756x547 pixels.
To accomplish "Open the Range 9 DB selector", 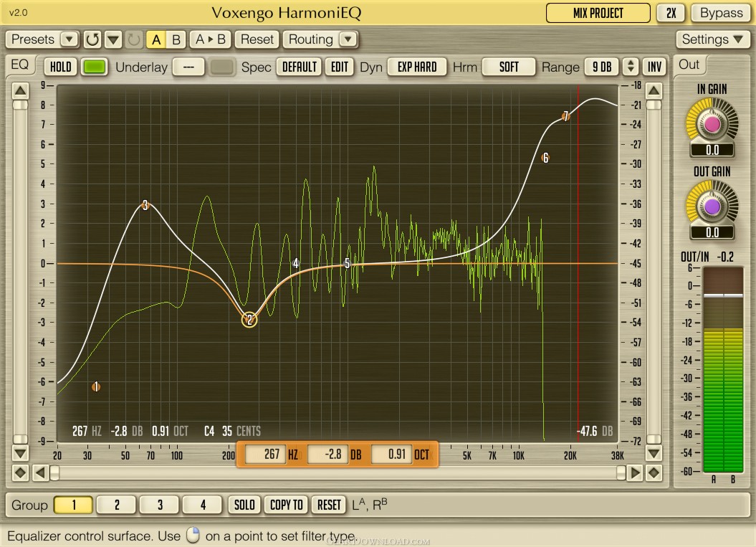I will (602, 67).
